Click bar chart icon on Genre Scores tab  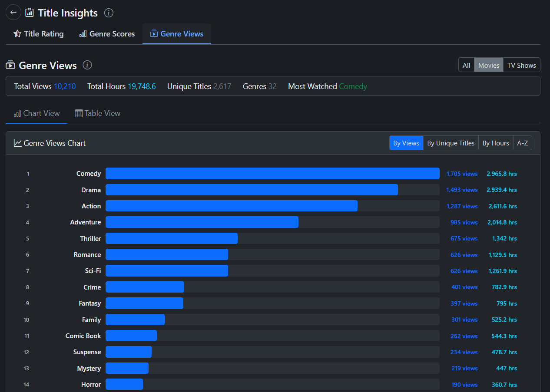(83, 34)
